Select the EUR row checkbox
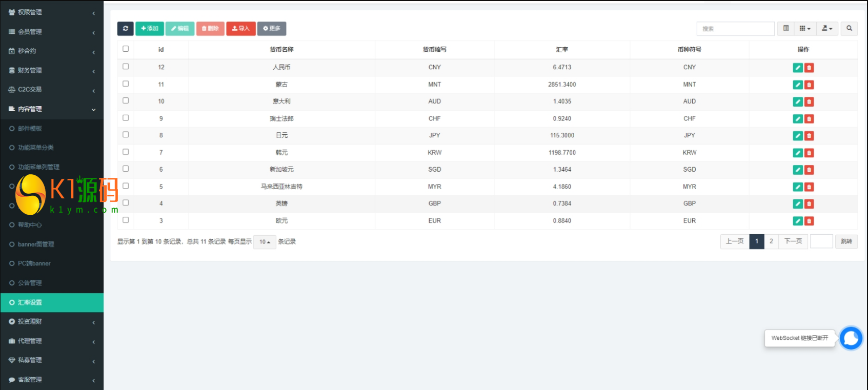 [126, 220]
